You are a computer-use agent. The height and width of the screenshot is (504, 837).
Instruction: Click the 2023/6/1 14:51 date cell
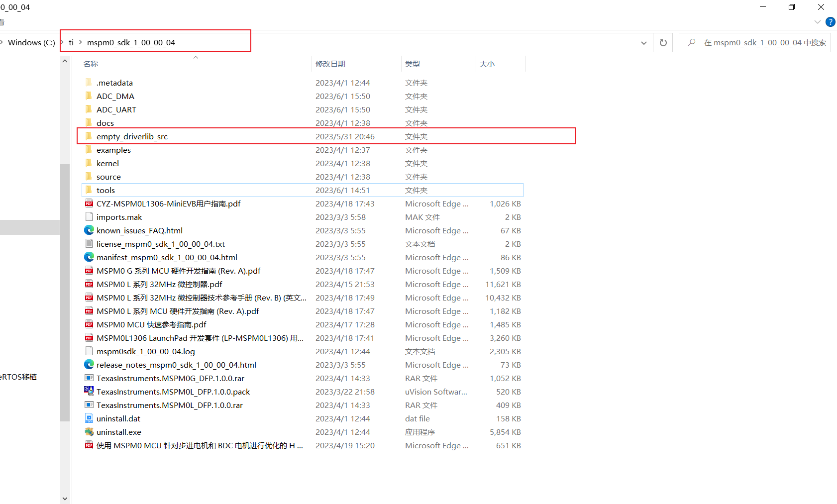343,190
